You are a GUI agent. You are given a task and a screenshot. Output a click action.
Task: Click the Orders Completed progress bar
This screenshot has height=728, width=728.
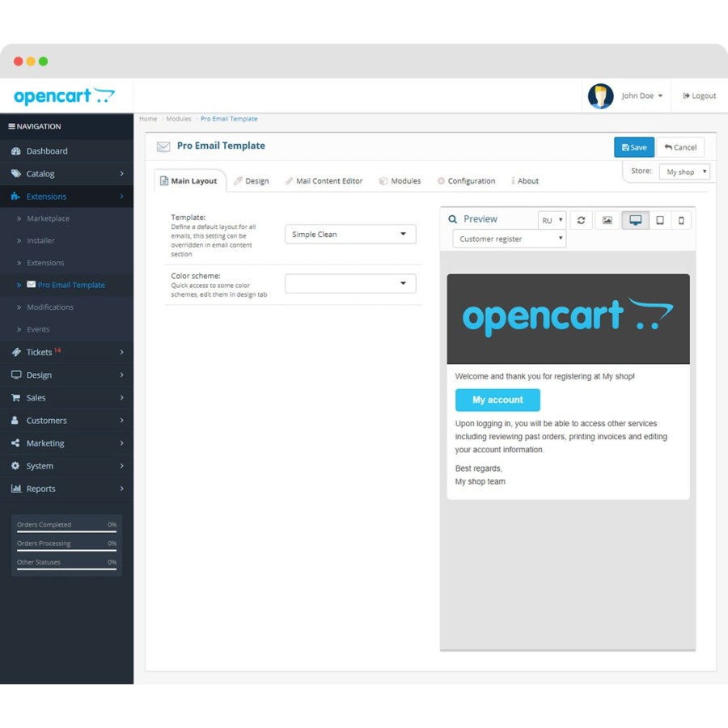coord(66,531)
